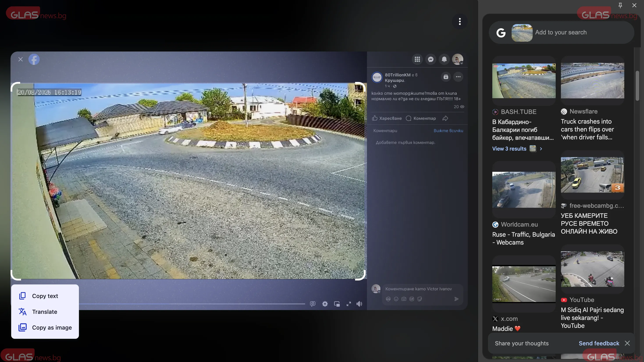Image resolution: width=644 pixels, height=362 pixels.
Task: Enter fullscreen on the video player
Action: click(x=349, y=304)
